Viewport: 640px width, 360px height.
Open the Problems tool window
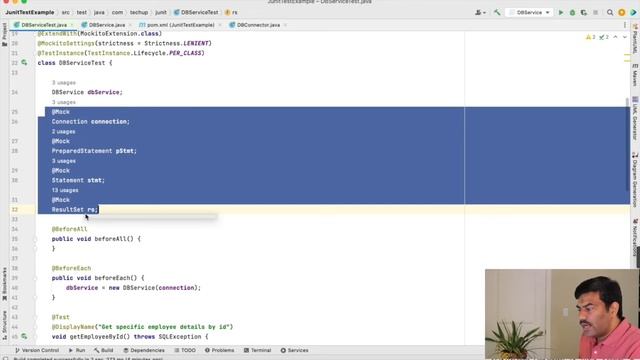220,350
